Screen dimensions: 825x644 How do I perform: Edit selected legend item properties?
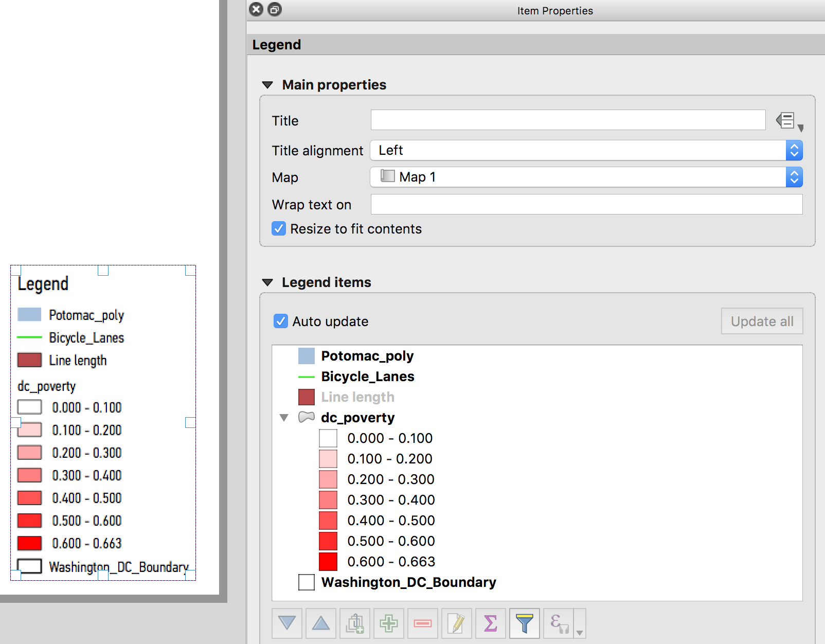point(457,623)
